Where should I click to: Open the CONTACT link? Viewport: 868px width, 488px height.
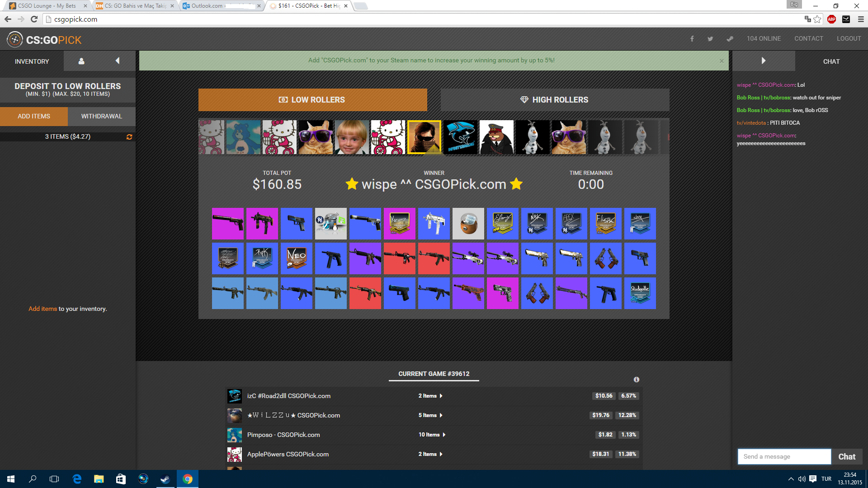pos(809,39)
